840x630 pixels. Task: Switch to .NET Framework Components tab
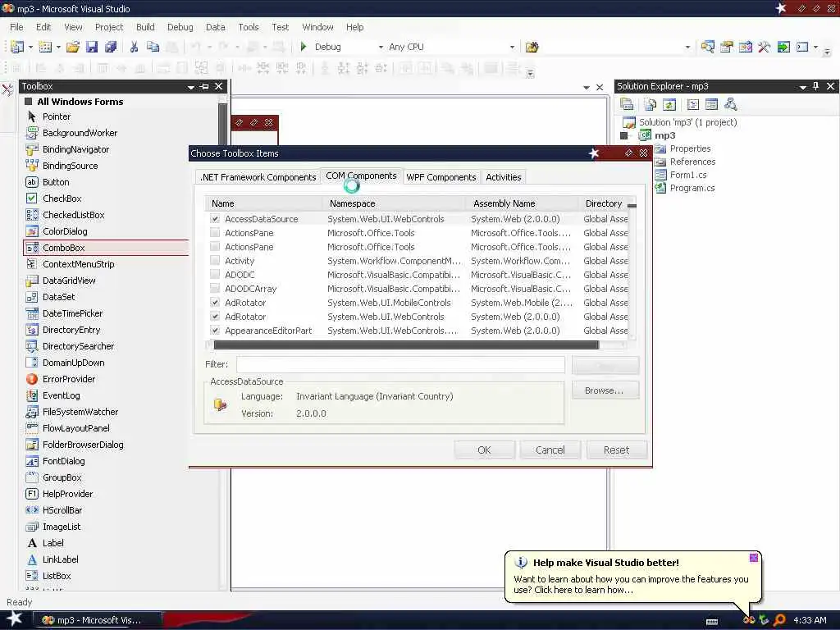pyautogui.click(x=258, y=177)
